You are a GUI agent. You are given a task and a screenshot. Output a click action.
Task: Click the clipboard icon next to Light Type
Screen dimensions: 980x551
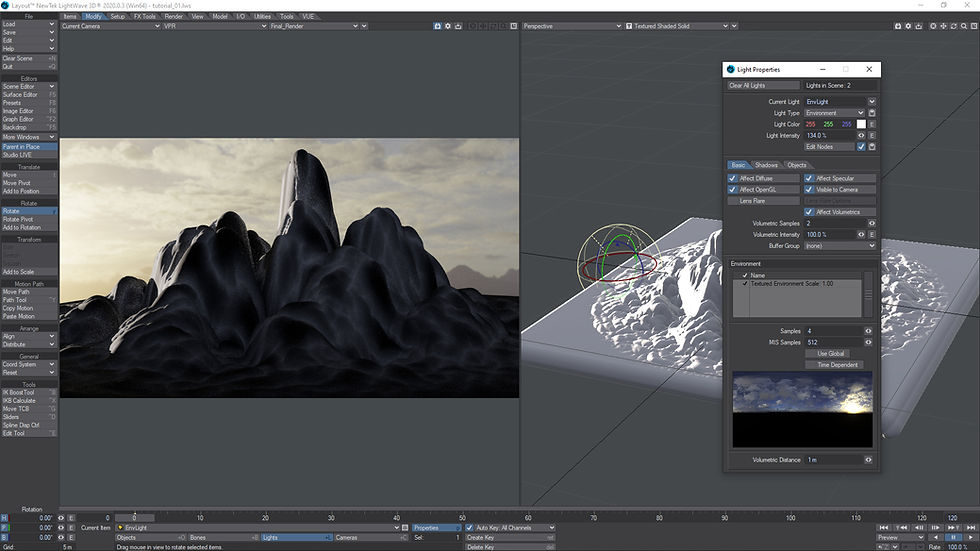point(872,113)
